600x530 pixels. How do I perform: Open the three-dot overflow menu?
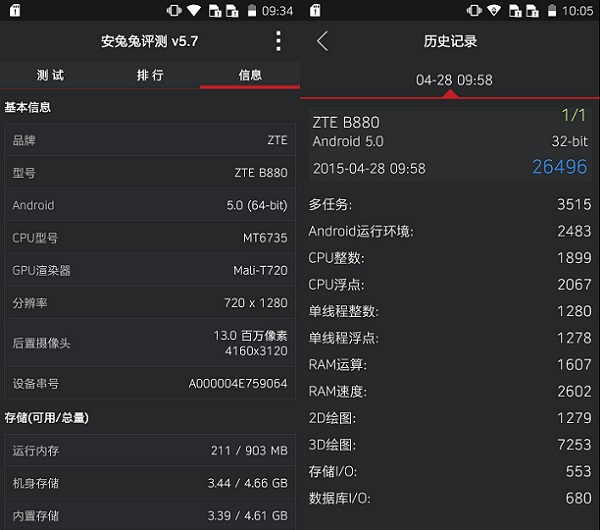click(278, 41)
